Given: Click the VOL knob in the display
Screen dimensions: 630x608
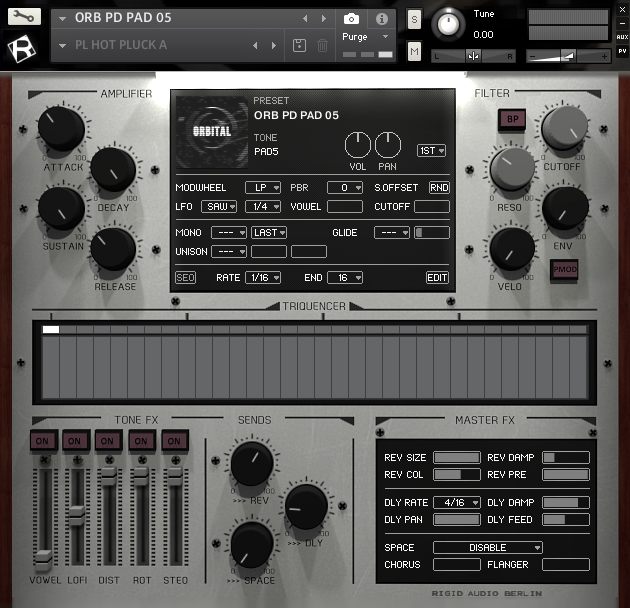Looking at the screenshot, I should [x=358, y=145].
